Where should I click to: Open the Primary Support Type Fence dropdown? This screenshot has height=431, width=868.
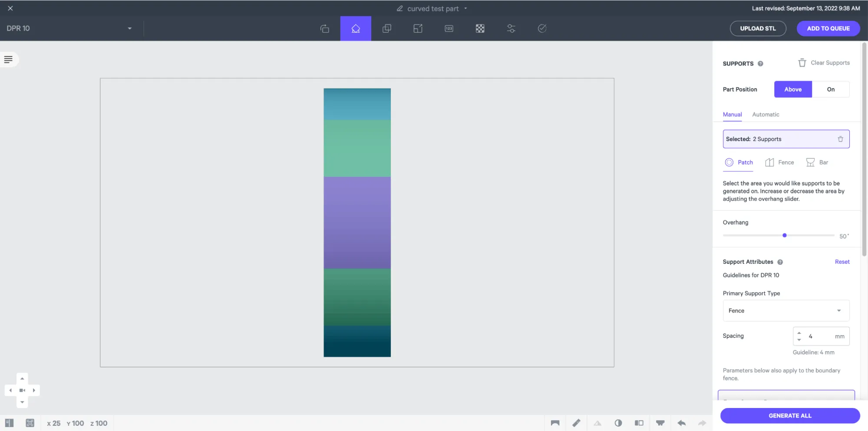tap(786, 311)
